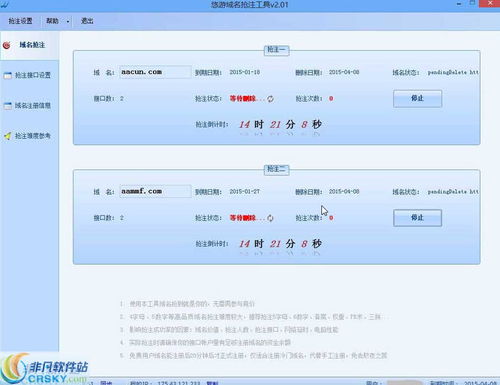
Task: Click the 抢注二 group label
Action: (276, 169)
